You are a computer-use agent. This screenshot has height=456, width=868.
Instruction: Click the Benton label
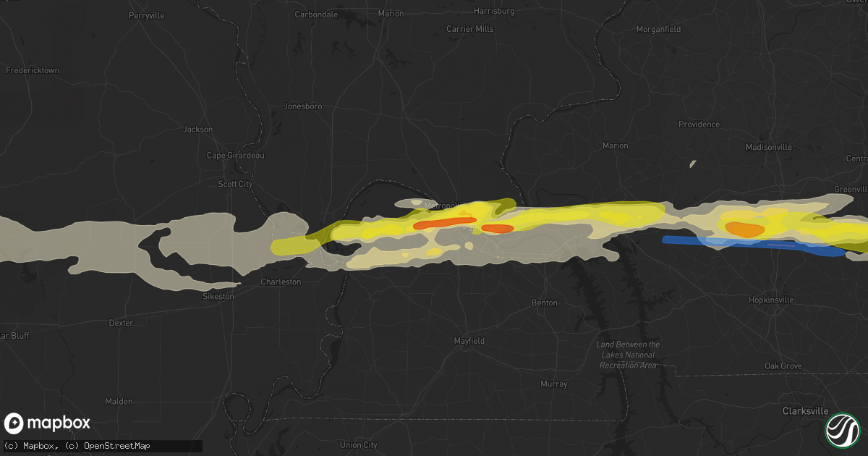(x=545, y=303)
